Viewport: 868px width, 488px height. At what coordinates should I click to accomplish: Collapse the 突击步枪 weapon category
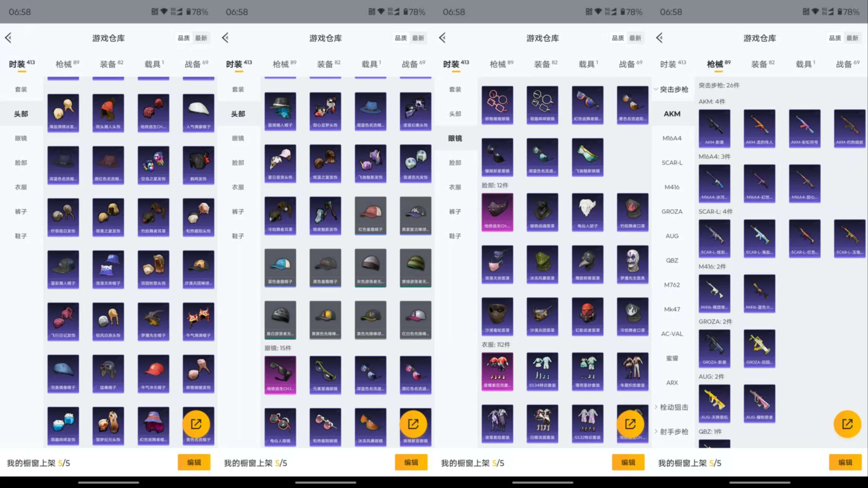[673, 90]
